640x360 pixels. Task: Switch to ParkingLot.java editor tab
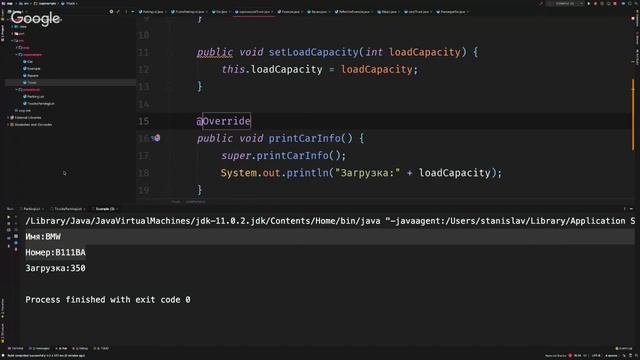pos(152,12)
